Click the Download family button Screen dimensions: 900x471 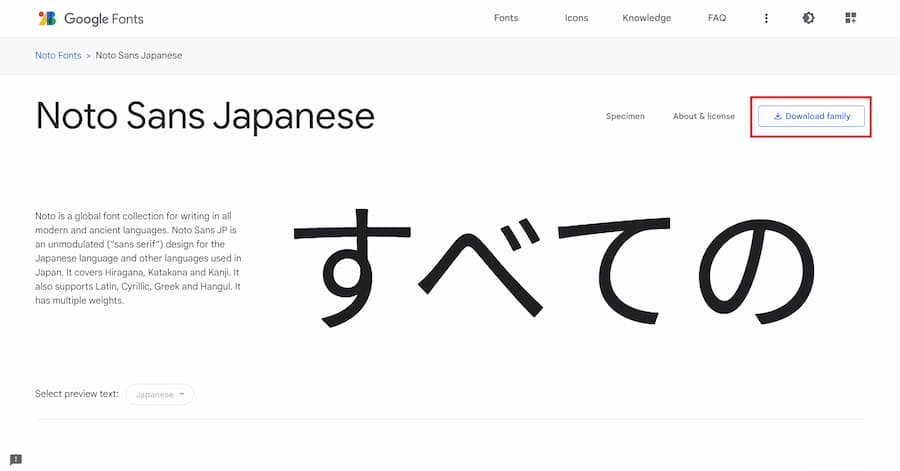[811, 116]
